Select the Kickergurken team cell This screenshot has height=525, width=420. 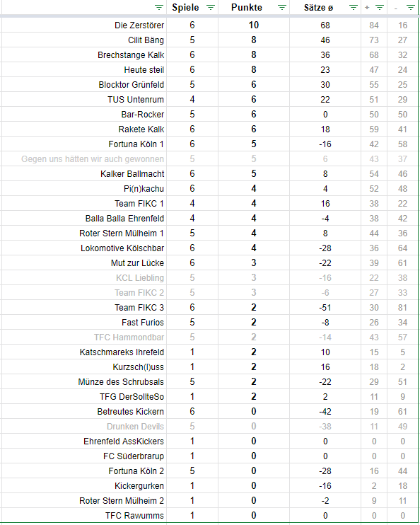(83, 486)
